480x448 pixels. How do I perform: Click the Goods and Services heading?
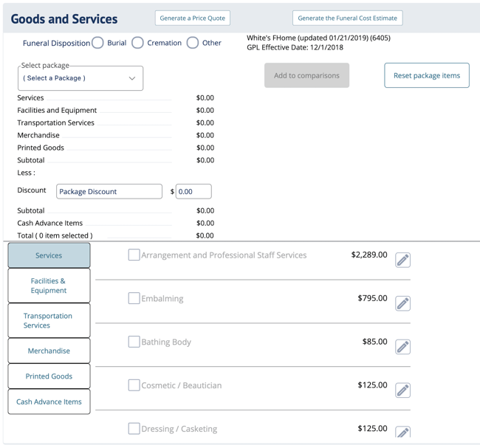(x=64, y=19)
